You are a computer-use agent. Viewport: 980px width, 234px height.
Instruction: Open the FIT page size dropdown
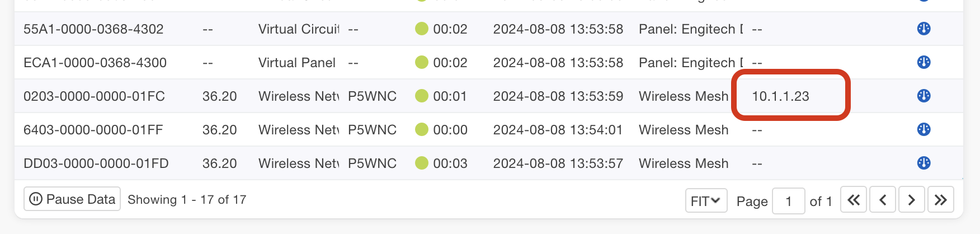[706, 201]
